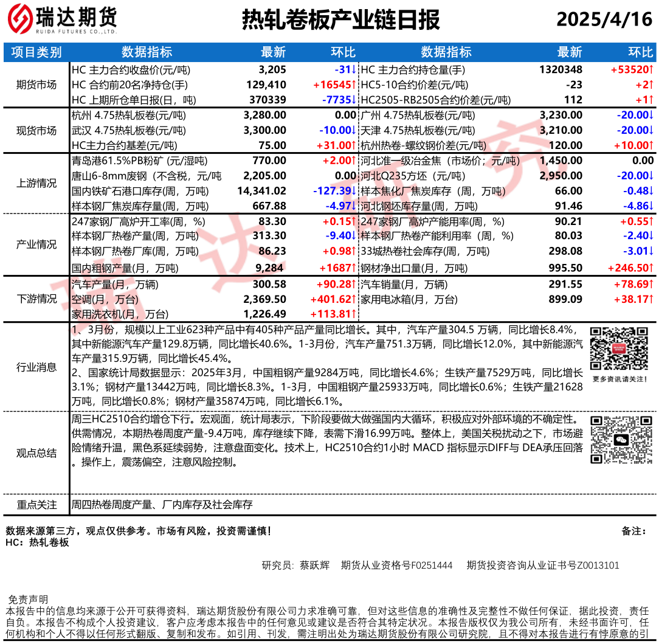Click the report date 2025/4/16
659x644 pixels.
point(604,20)
